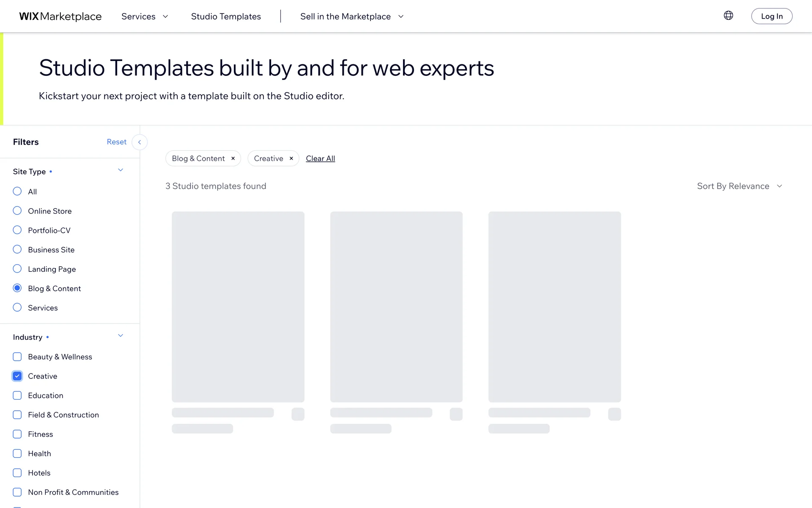Select the Portfolio-CV site type
The image size is (812, 508).
[17, 230]
